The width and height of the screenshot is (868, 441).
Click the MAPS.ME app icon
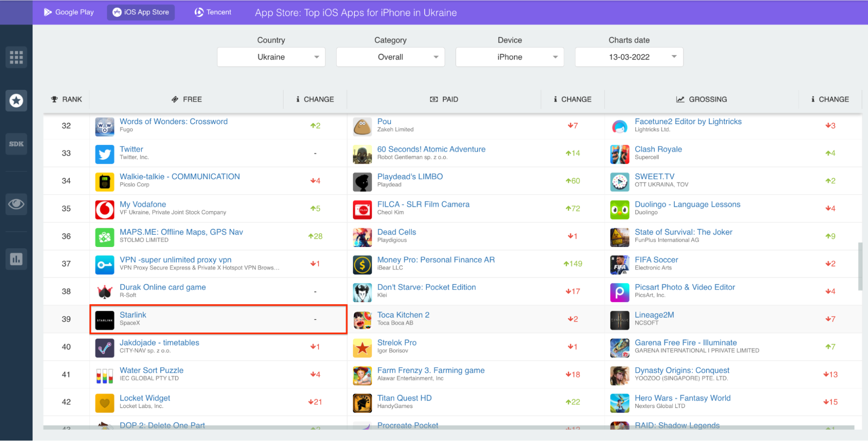pyautogui.click(x=105, y=237)
